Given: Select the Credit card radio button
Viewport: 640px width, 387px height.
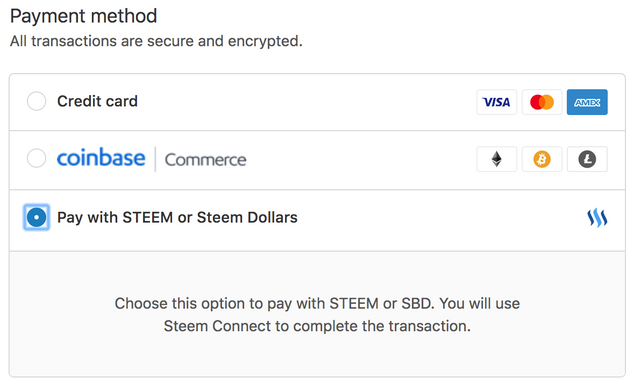Looking at the screenshot, I should pyautogui.click(x=36, y=101).
